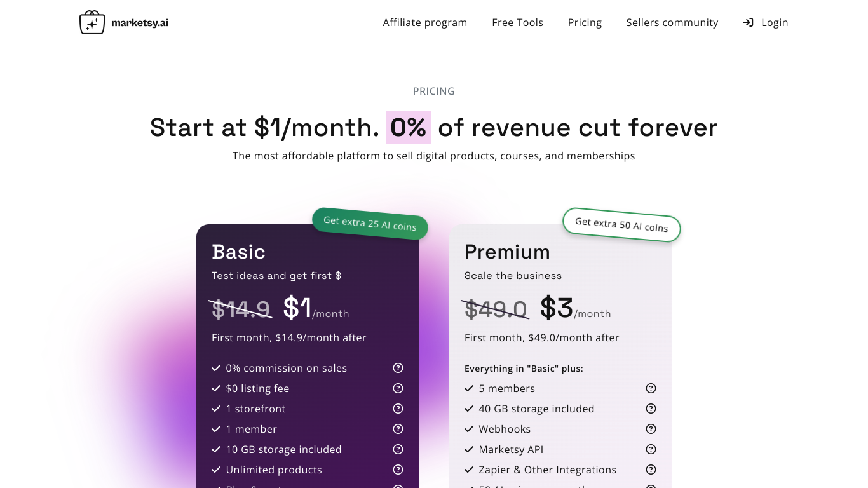Screen dimensions: 868x488
Task: Open help icon for 10 GB storage included
Action: pos(398,449)
